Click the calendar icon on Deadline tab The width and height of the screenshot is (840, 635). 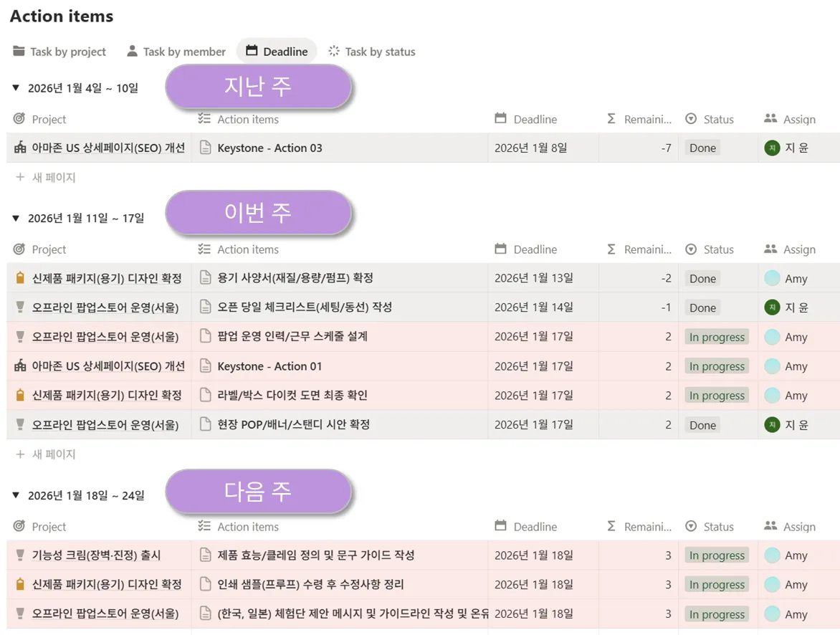click(252, 51)
